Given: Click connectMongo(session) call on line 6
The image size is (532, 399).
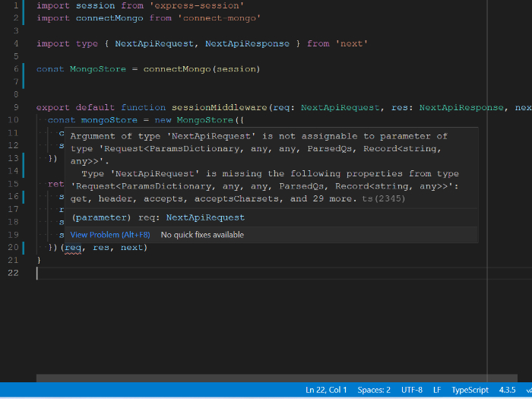Looking at the screenshot, I should [x=201, y=69].
